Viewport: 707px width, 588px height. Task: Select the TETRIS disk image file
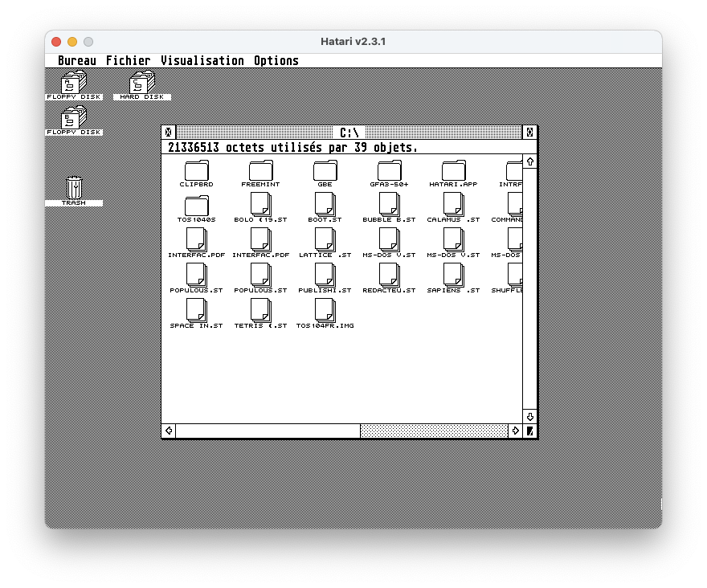[260, 313]
